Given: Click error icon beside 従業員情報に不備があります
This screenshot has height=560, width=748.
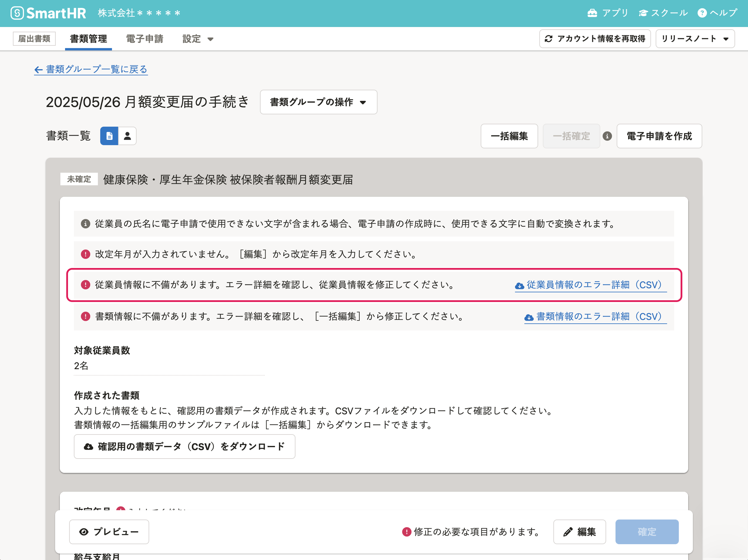Looking at the screenshot, I should (x=86, y=285).
